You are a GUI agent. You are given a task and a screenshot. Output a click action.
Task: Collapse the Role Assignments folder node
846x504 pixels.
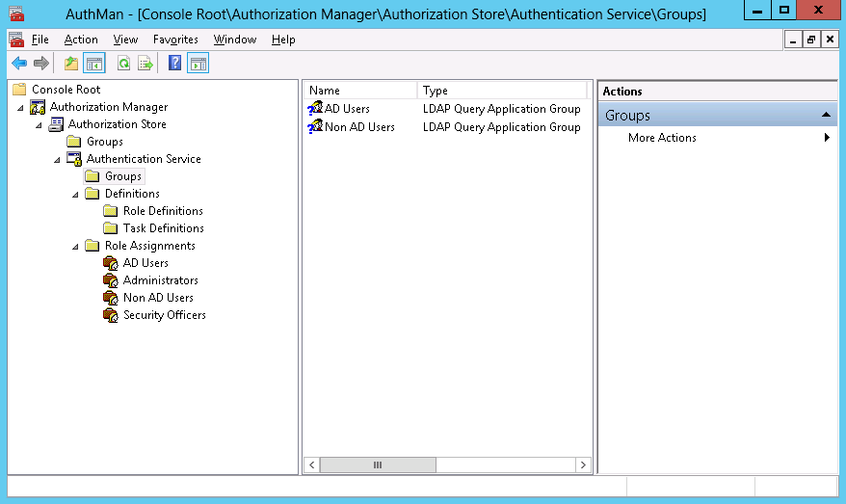click(x=75, y=246)
